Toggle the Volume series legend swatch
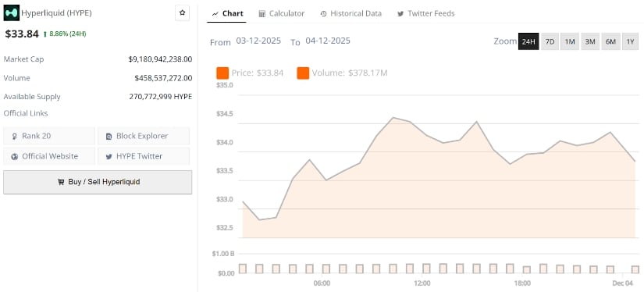Viewport: 644px width, 292px height. click(303, 73)
